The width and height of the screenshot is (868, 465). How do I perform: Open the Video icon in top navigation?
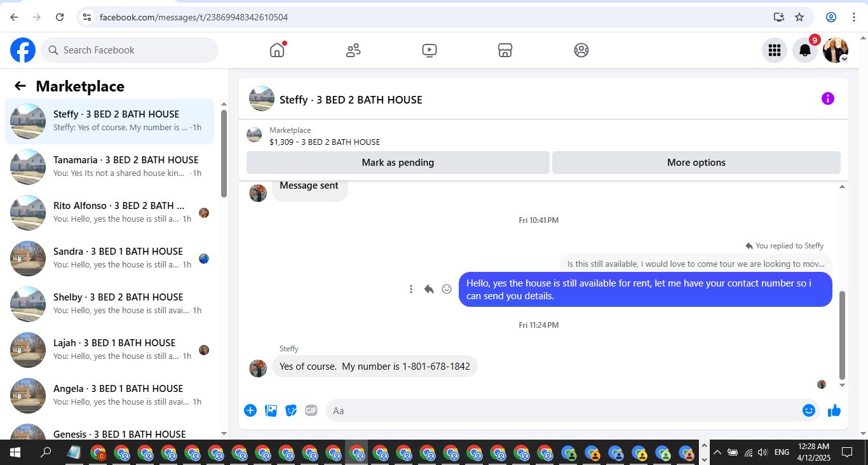[x=430, y=50]
